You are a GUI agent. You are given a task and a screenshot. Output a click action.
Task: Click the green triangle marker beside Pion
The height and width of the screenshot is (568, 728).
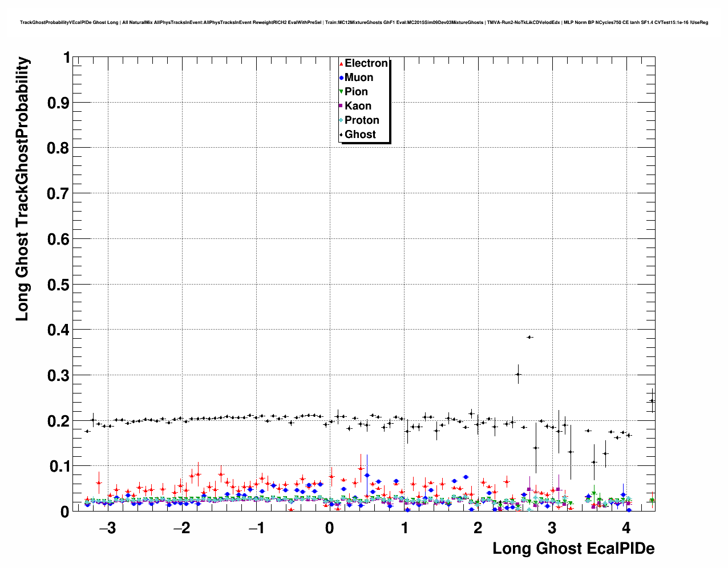pos(341,92)
